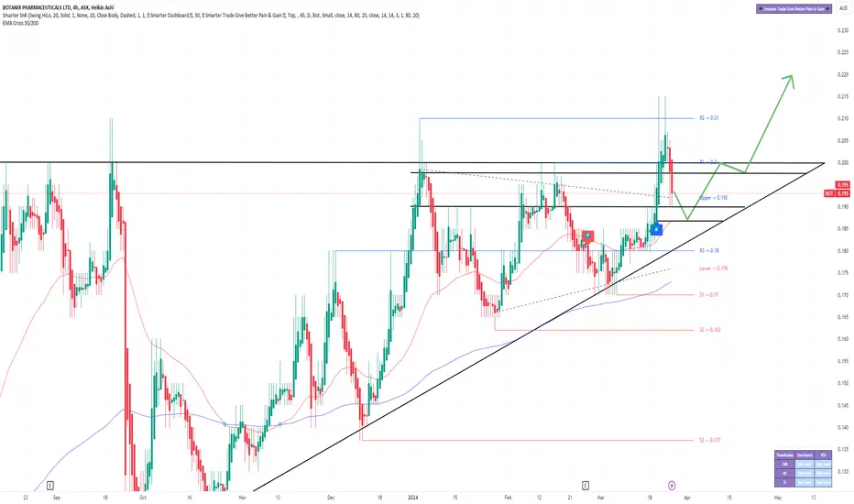The height and width of the screenshot is (504, 854).
Task: Select the Smarter SnR indicator legend line
Action: (211, 16)
